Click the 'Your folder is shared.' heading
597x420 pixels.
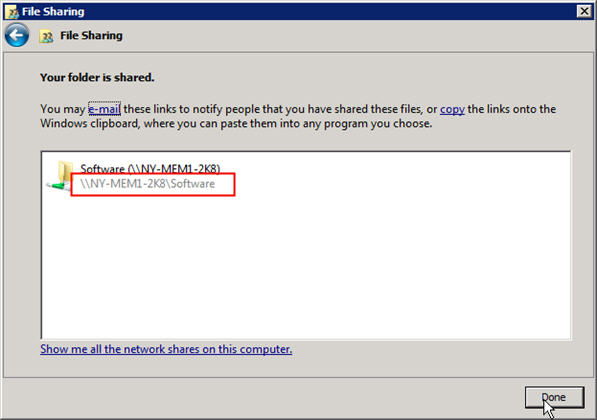pyautogui.click(x=97, y=77)
